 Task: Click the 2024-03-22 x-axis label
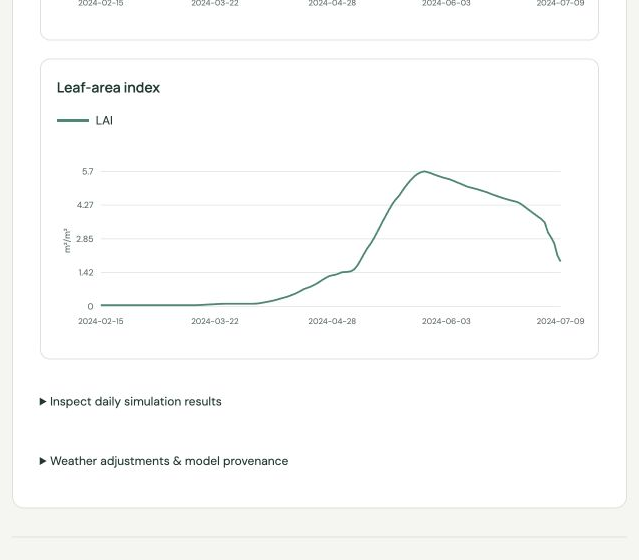215,321
